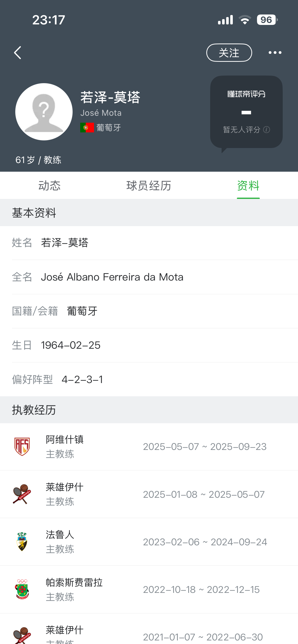The width and height of the screenshot is (298, 644).
Task: Tap the 莱雄伊什 crest dated 2025-01-08
Action: [22, 494]
